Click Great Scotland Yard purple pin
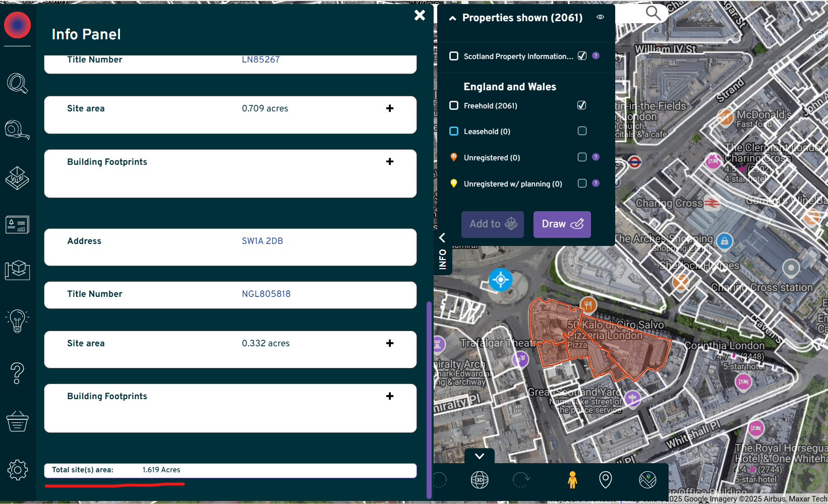The width and height of the screenshot is (828, 504). click(632, 399)
